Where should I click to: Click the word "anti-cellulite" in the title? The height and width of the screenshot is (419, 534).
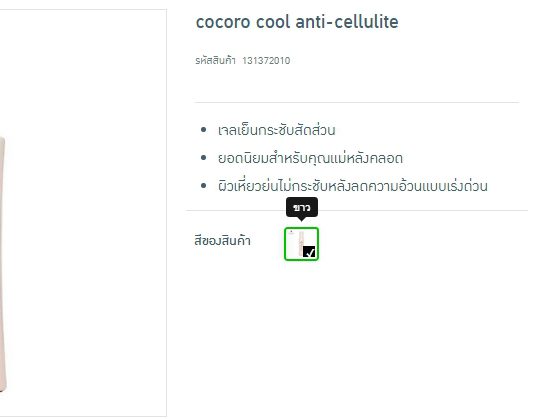click(x=347, y=22)
